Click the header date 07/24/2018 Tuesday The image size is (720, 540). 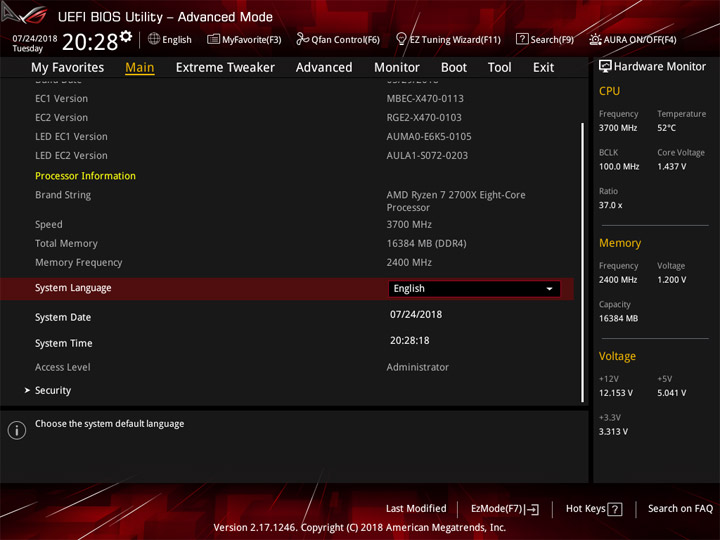click(34, 43)
